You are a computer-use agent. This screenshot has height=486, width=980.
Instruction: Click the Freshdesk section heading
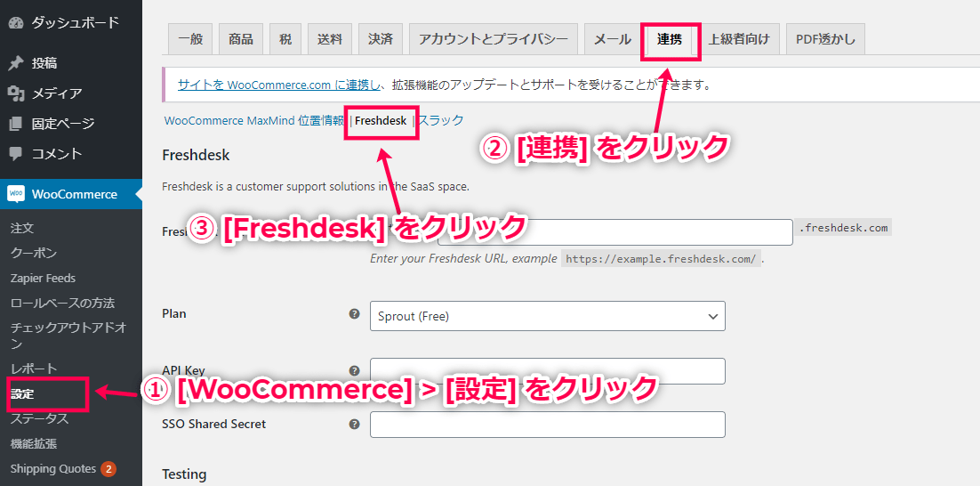coord(196,155)
